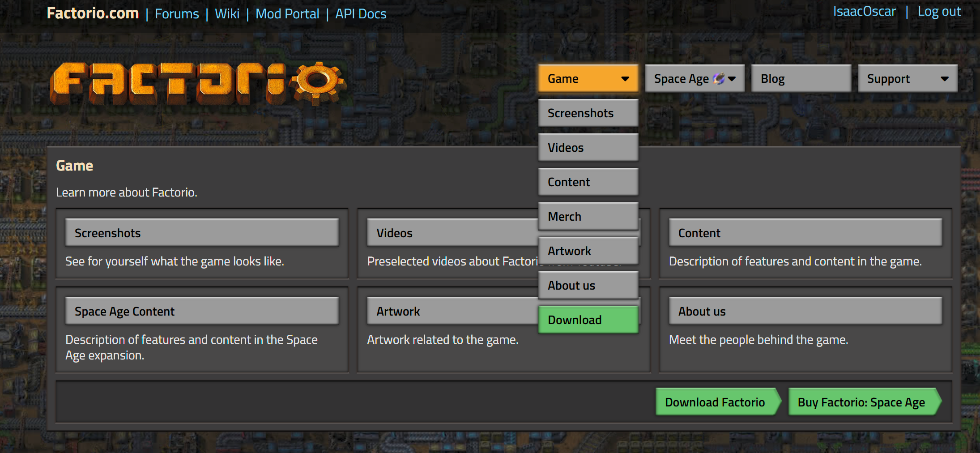The width and height of the screenshot is (980, 453).
Task: Open the Screenshots card button
Action: point(202,233)
